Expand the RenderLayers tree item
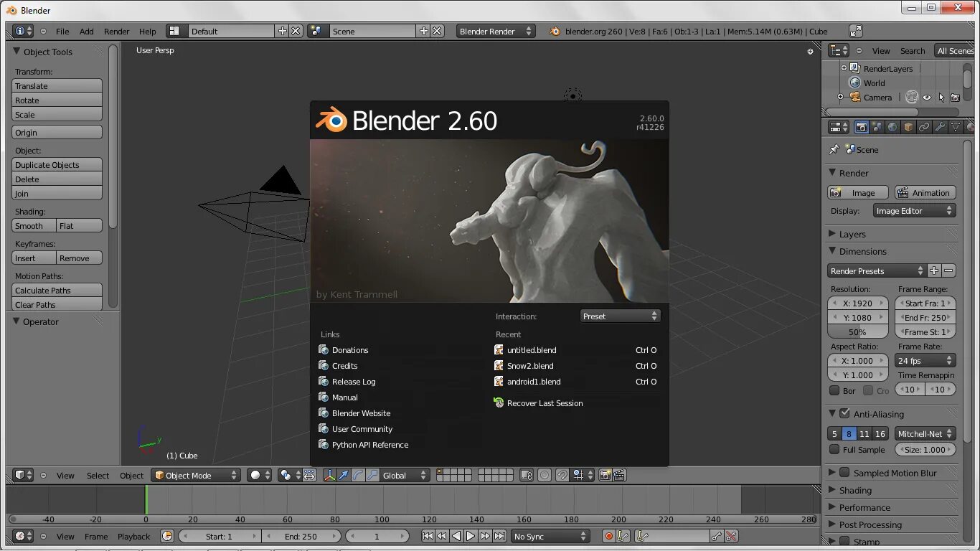Image resolution: width=980 pixels, height=551 pixels. [844, 68]
